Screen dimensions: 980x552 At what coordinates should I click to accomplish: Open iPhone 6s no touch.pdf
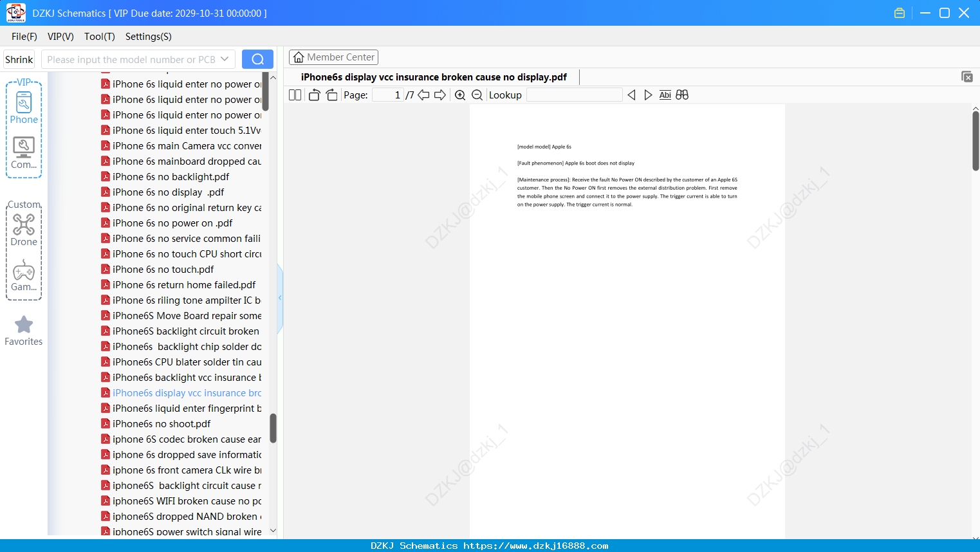pos(163,269)
